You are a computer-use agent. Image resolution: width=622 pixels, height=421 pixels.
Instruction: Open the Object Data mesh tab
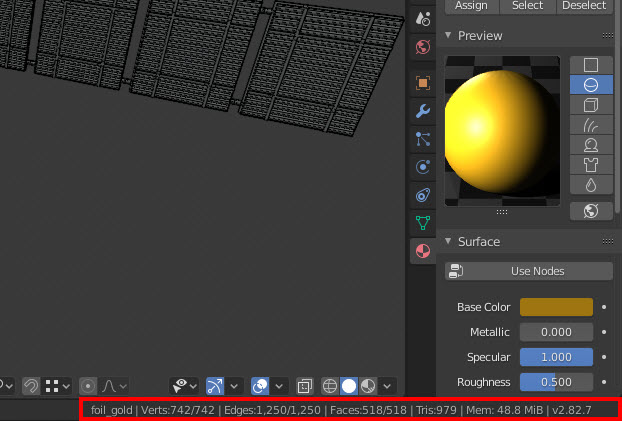pos(423,223)
